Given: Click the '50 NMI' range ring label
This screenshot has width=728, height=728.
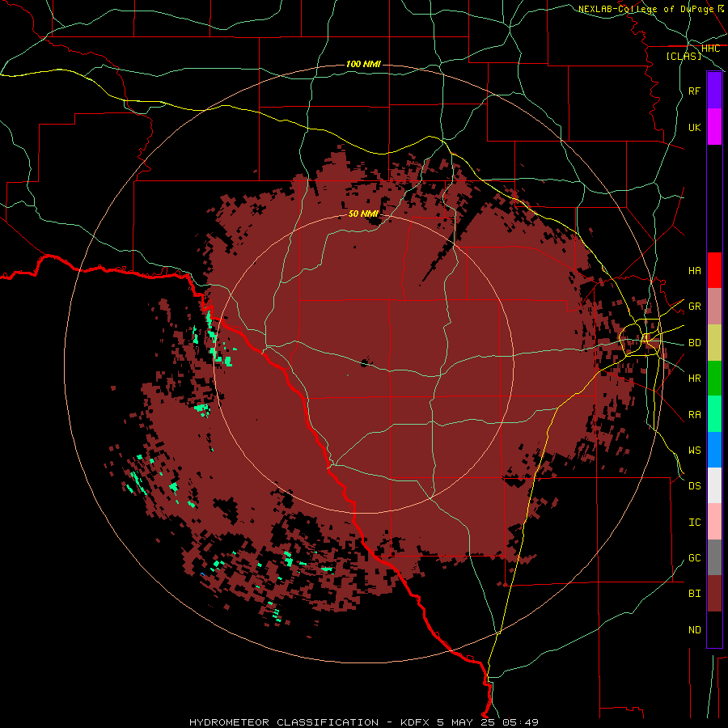Looking at the screenshot, I should click(x=363, y=214).
